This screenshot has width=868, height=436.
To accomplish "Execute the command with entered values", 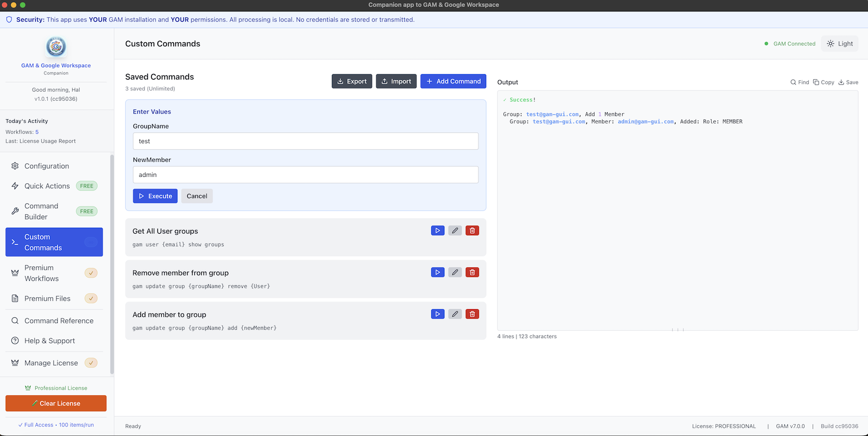I will coord(155,196).
